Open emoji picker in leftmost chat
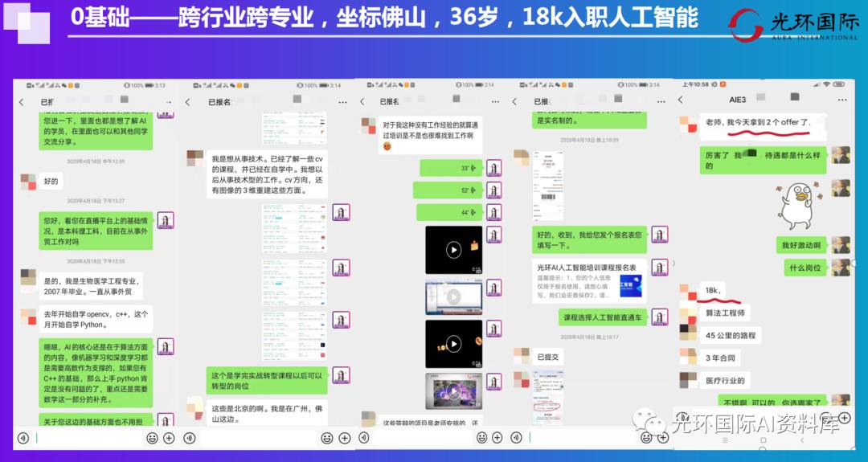The height and width of the screenshot is (462, 868). coord(152,438)
